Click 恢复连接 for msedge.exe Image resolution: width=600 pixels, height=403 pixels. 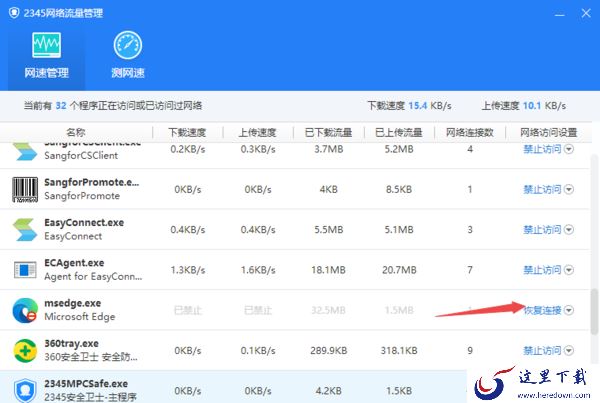click(x=542, y=310)
